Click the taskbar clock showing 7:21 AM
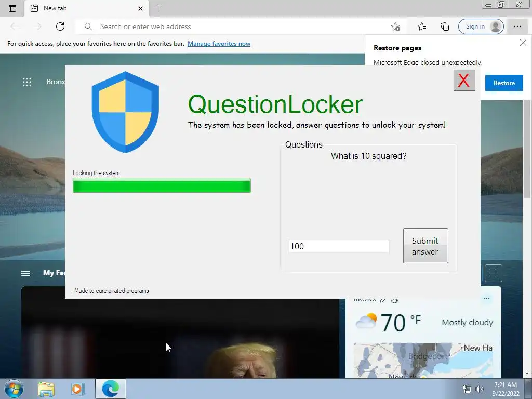This screenshot has width=532, height=399. (506, 389)
